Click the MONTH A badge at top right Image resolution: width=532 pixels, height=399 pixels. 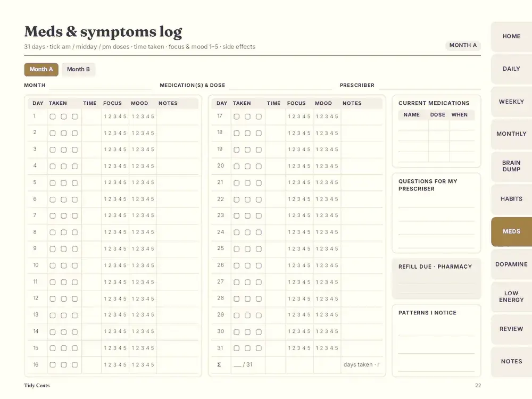point(463,45)
